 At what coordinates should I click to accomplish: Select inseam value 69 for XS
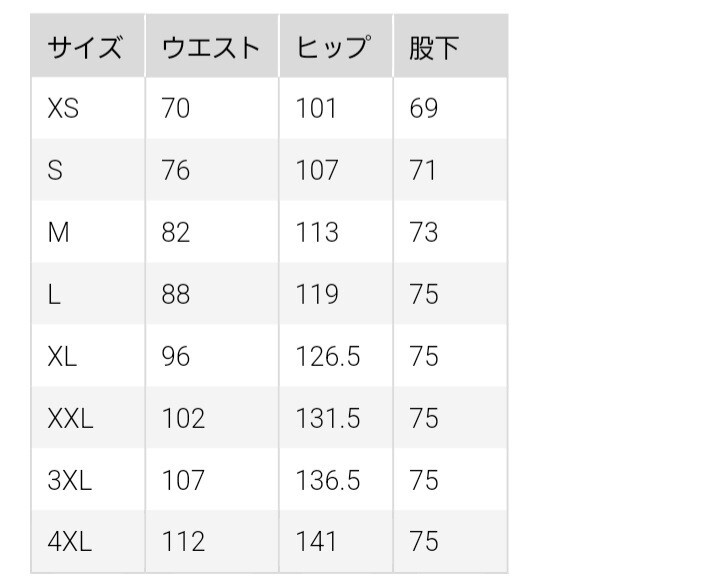tap(424, 108)
